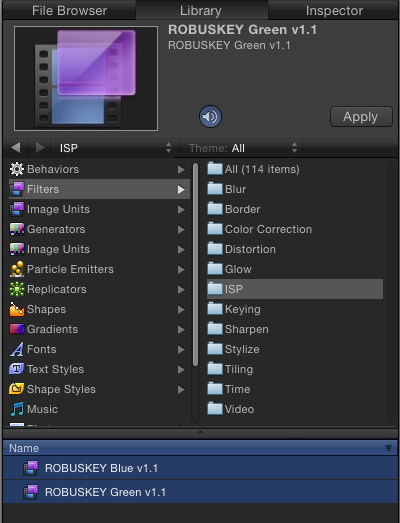Click the Sharpen folder icon
The image size is (400, 523).
(x=215, y=329)
